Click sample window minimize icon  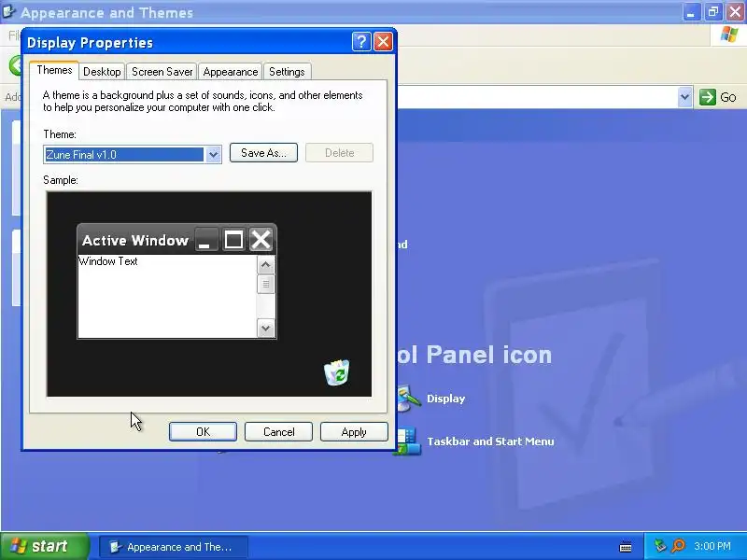click(x=206, y=240)
